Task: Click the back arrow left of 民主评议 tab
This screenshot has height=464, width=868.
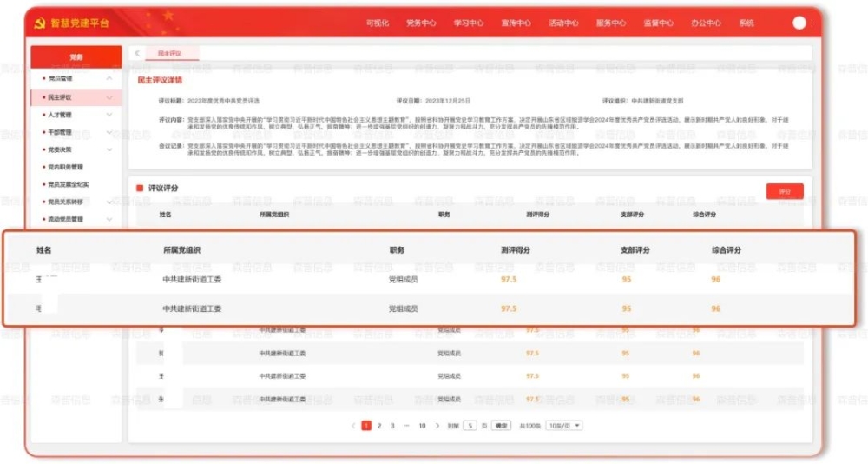Action: (x=137, y=53)
